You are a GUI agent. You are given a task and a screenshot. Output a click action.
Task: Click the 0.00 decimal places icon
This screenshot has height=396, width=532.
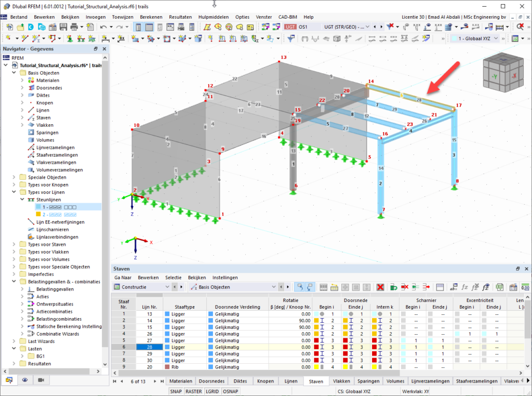(525, 287)
